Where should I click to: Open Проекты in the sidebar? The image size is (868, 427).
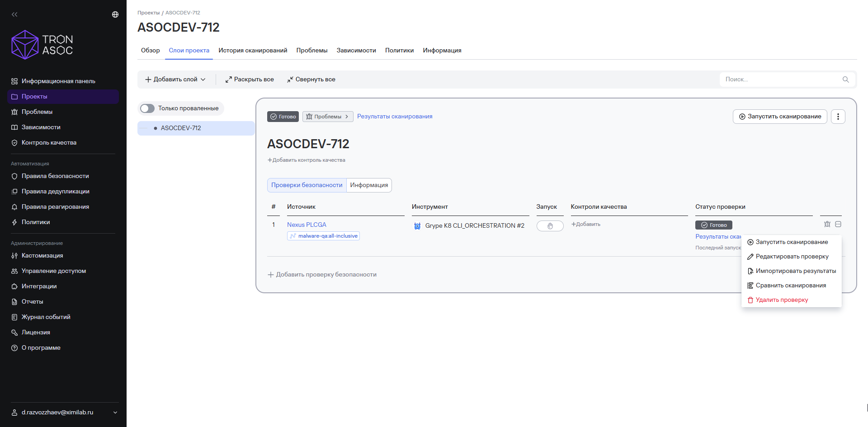coord(63,96)
